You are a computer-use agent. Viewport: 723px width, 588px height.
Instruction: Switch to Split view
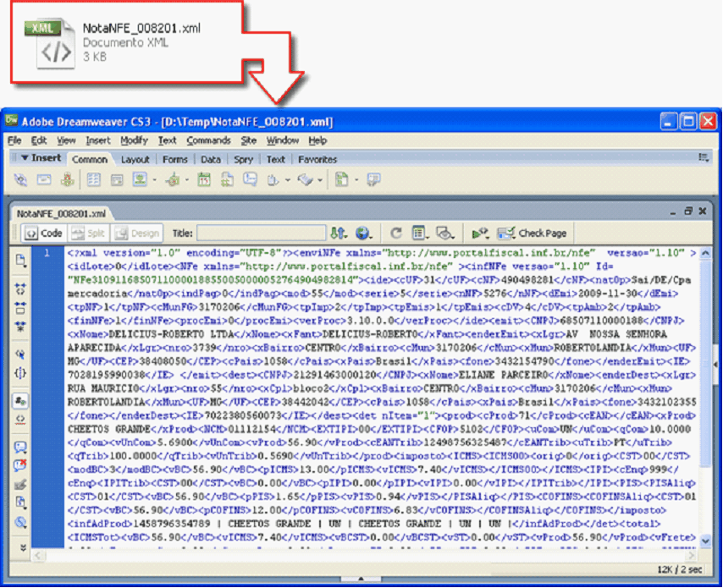(89, 234)
